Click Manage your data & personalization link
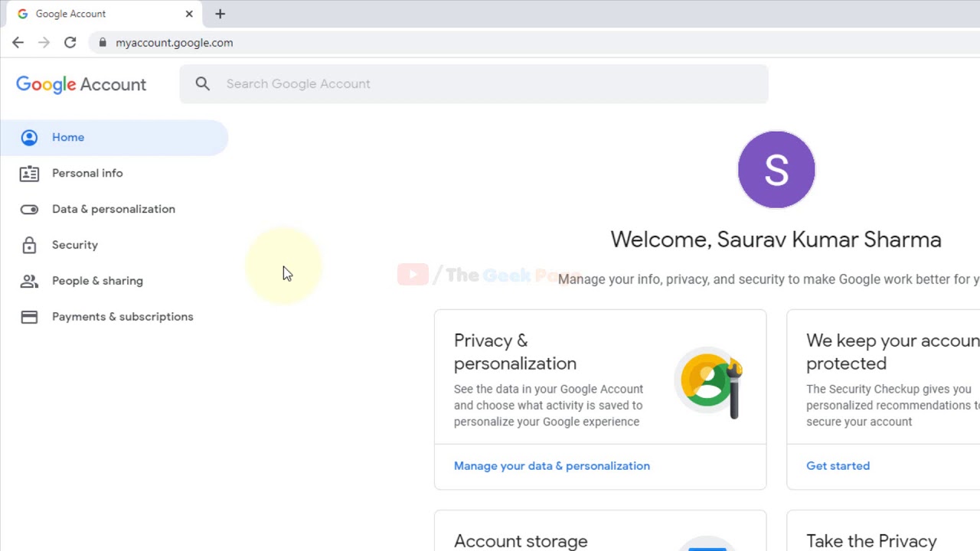Screen dimensions: 980x551 point(551,466)
